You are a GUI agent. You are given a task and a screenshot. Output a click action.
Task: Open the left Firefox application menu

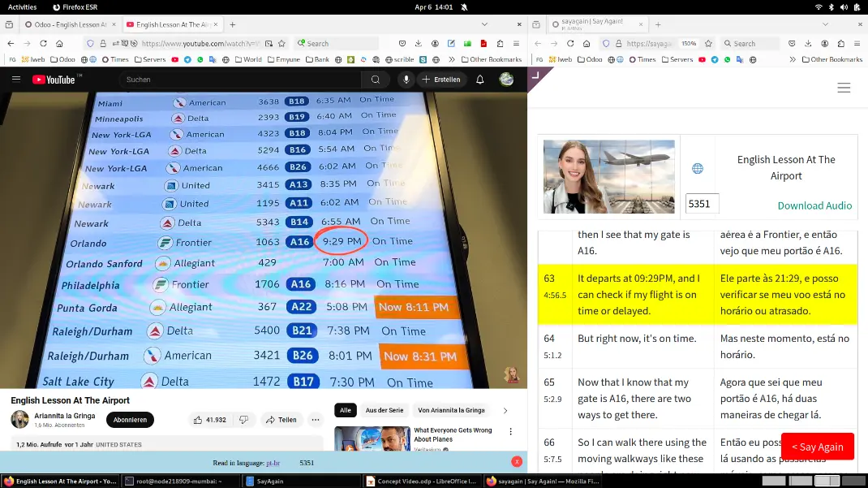point(516,43)
